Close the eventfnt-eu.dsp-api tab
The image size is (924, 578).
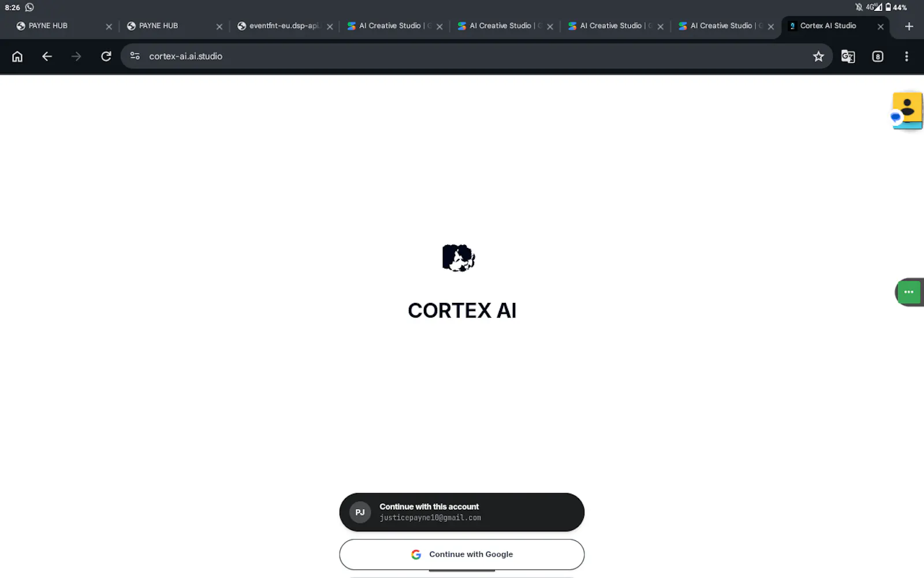pyautogui.click(x=330, y=27)
